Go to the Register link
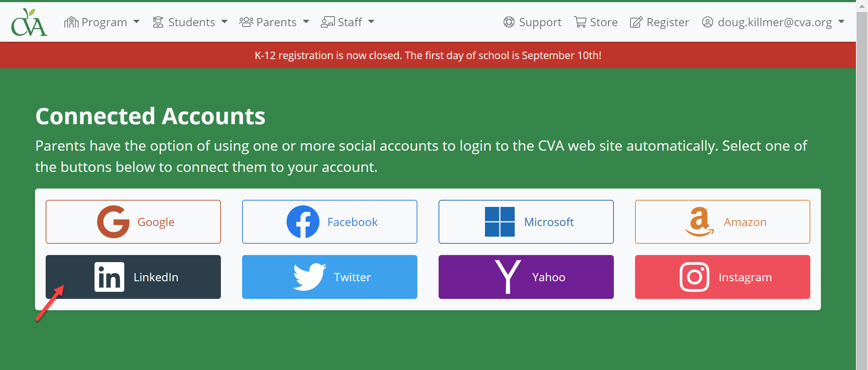This screenshot has width=868, height=370. click(659, 22)
